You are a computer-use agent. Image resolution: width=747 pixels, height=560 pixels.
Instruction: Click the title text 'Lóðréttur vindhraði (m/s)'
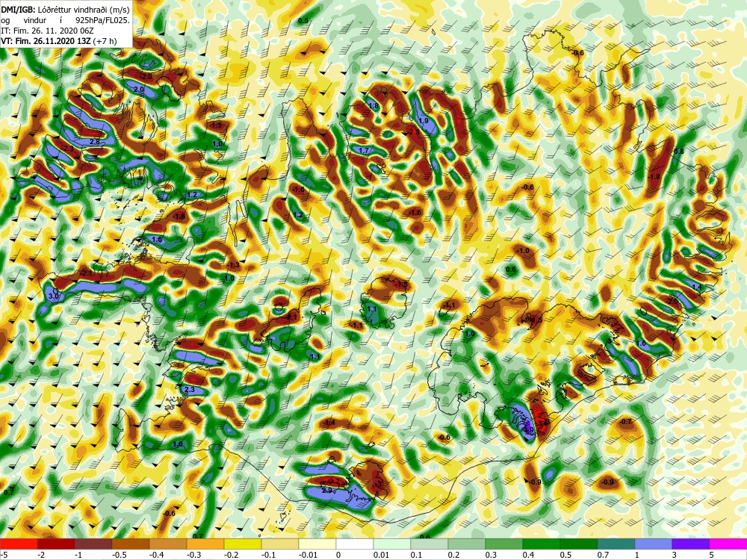(x=82, y=8)
